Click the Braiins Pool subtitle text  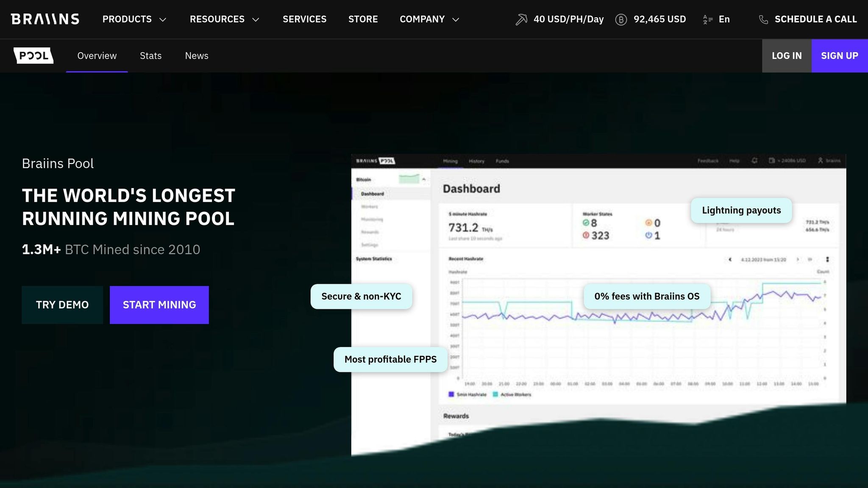point(58,164)
